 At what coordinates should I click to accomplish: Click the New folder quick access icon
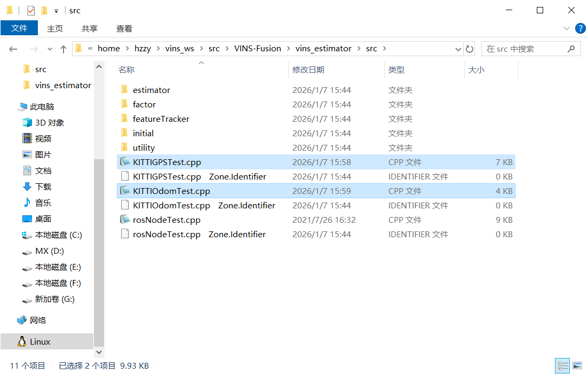[44, 11]
